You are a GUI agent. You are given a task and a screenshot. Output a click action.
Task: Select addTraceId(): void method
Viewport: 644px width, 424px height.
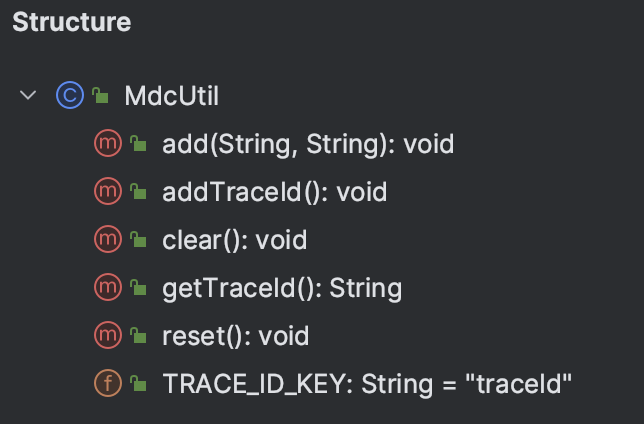tap(274, 192)
